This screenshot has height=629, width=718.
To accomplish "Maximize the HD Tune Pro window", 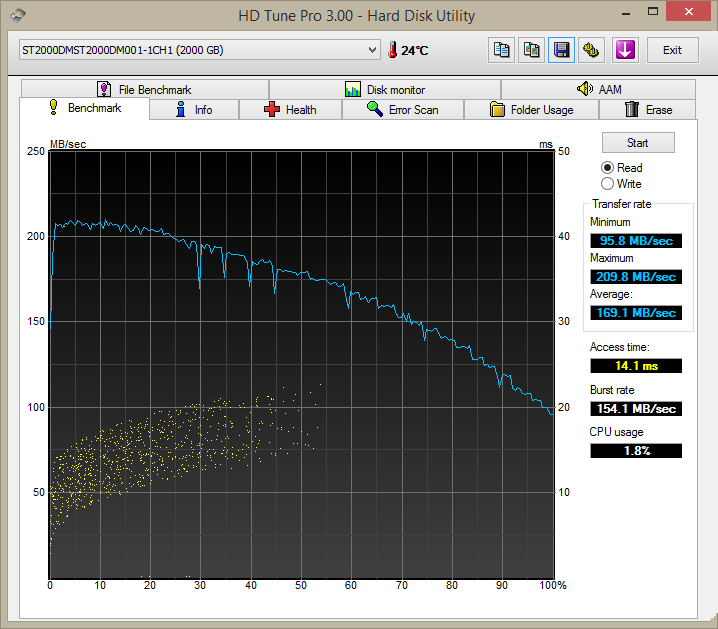I will 653,12.
